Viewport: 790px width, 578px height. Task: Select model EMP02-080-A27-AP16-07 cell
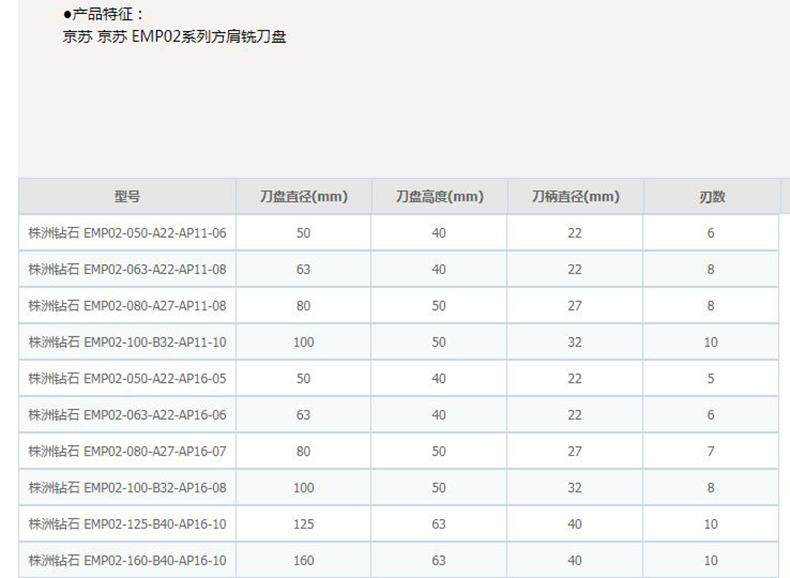[x=127, y=451]
